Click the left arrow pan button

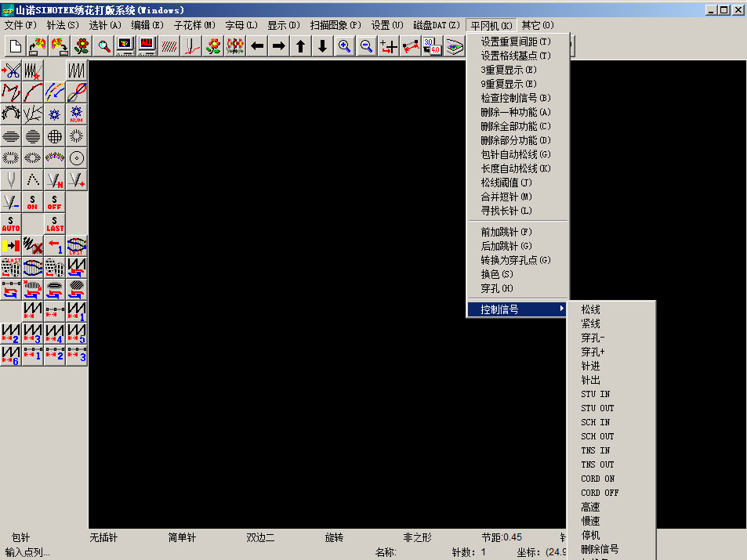(257, 46)
